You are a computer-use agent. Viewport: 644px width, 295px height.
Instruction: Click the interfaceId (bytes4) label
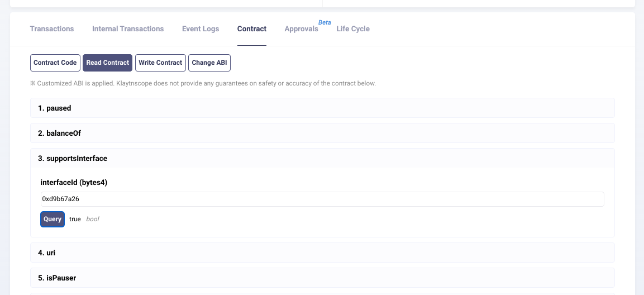[x=74, y=183]
